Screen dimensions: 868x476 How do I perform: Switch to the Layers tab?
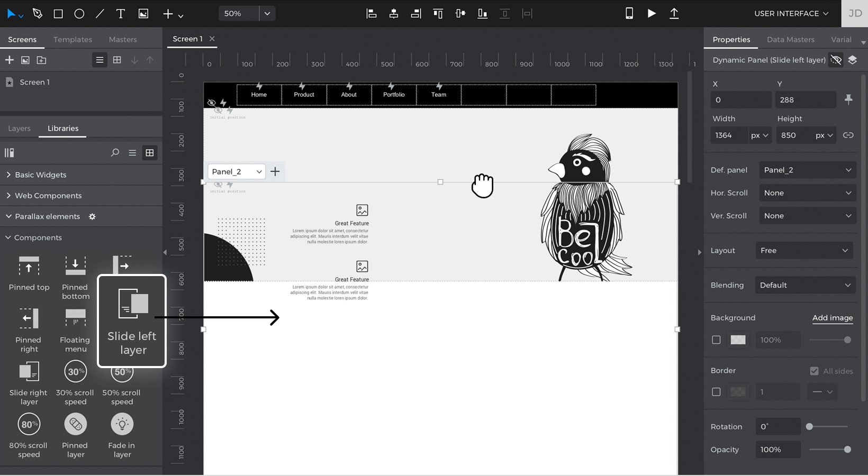point(19,129)
